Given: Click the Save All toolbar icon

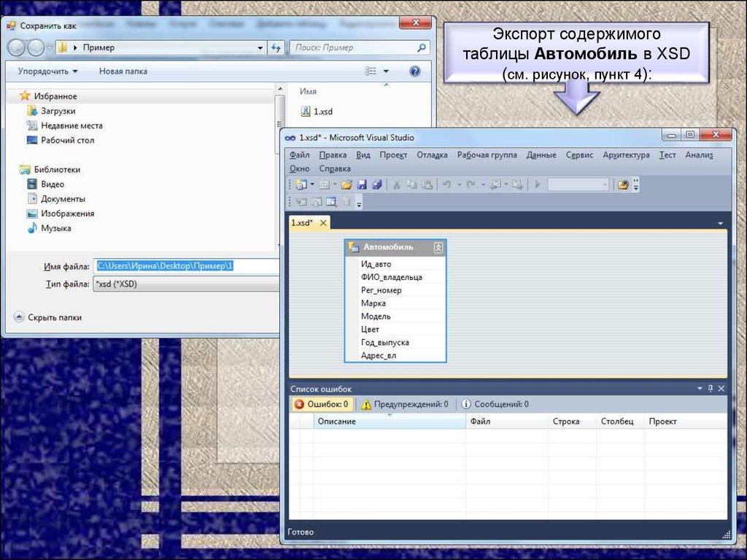Looking at the screenshot, I should click(376, 185).
